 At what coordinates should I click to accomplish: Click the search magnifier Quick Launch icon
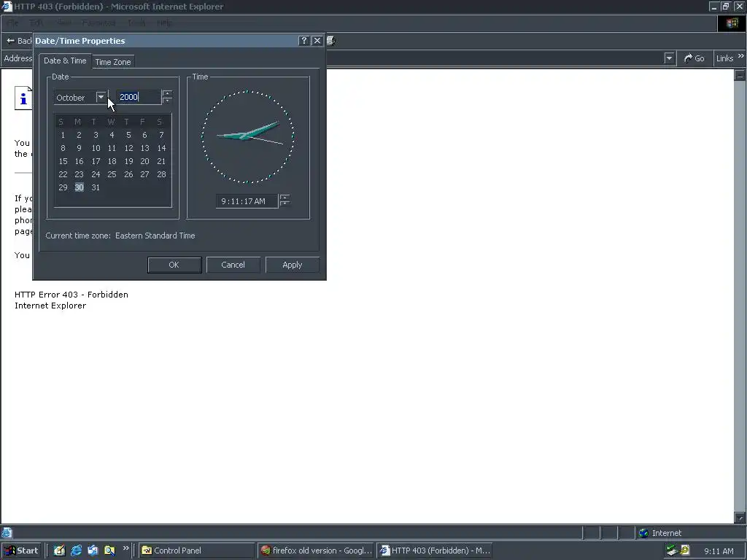click(109, 551)
